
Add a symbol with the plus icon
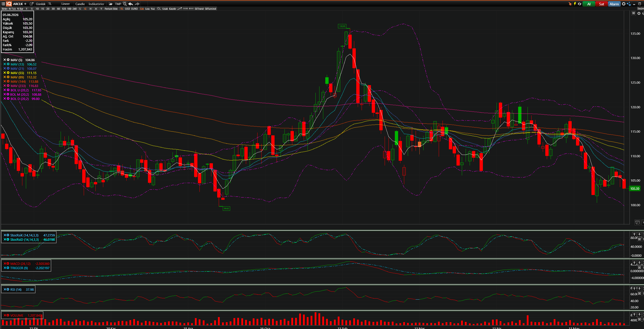tap(25, 4)
